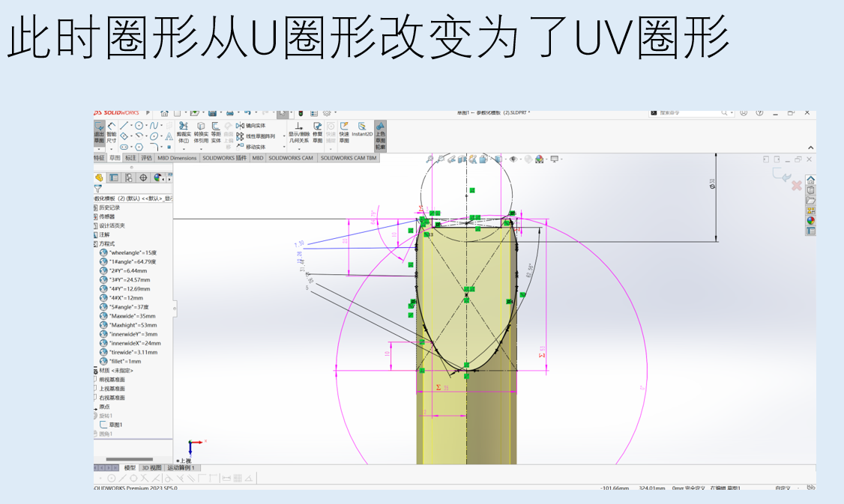Screen dimensions: 844x504
Task: Expand Linear Sketch Pattern dropdown arrow
Action: point(284,136)
